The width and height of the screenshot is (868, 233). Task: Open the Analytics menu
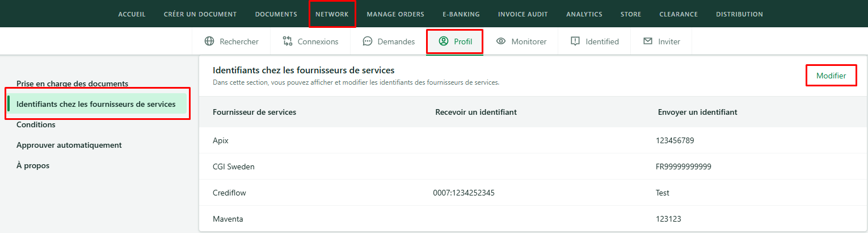pos(584,14)
